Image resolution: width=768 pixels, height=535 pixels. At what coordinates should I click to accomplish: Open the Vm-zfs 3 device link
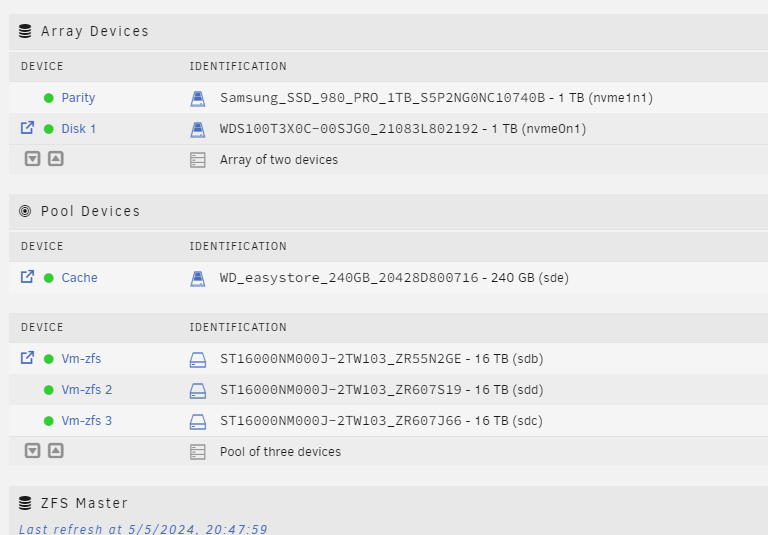[87, 421]
